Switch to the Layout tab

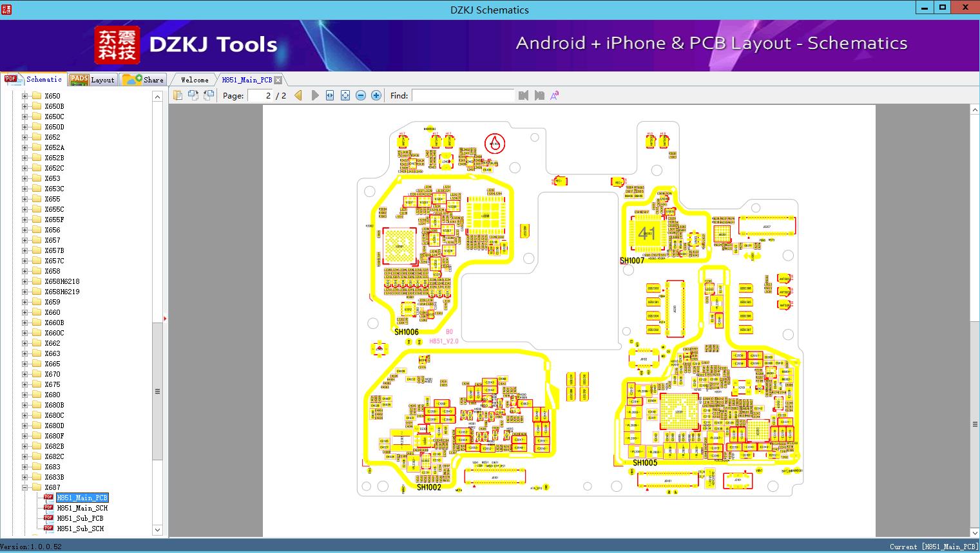tap(91, 80)
